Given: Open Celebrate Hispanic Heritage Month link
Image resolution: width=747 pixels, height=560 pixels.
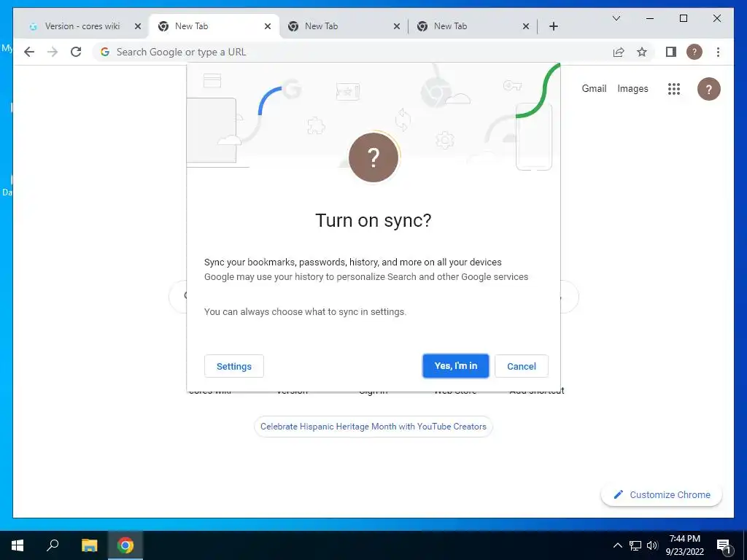Looking at the screenshot, I should [373, 426].
